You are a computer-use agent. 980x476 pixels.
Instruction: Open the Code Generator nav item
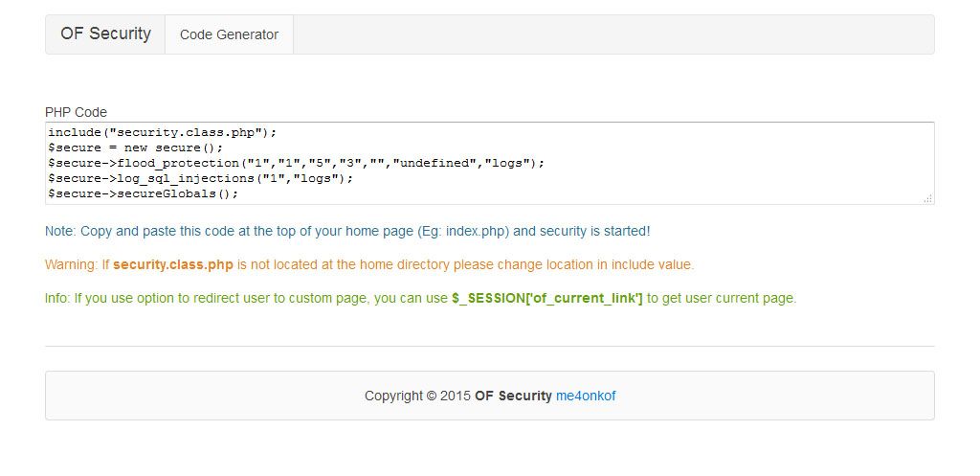(x=230, y=35)
